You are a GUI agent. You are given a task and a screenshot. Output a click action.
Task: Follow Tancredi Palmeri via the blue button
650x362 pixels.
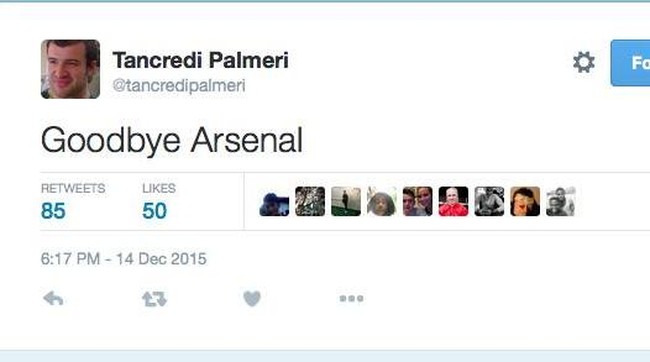point(630,63)
